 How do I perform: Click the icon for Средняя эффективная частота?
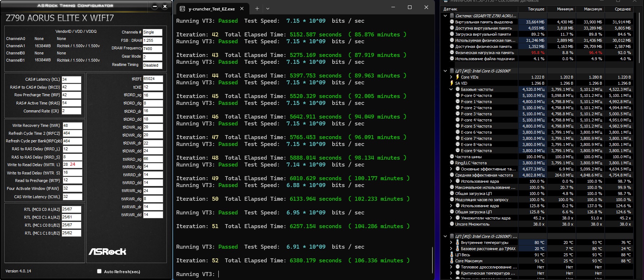tap(452, 175)
